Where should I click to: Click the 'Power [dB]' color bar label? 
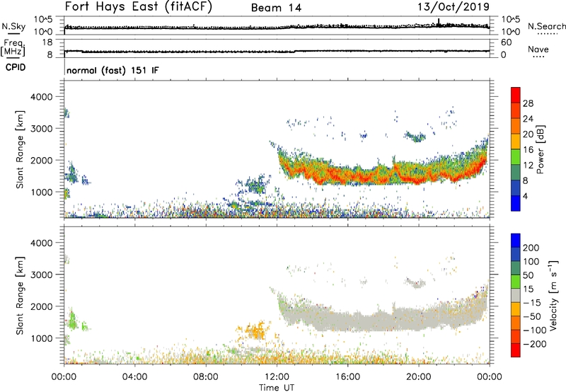pos(540,149)
